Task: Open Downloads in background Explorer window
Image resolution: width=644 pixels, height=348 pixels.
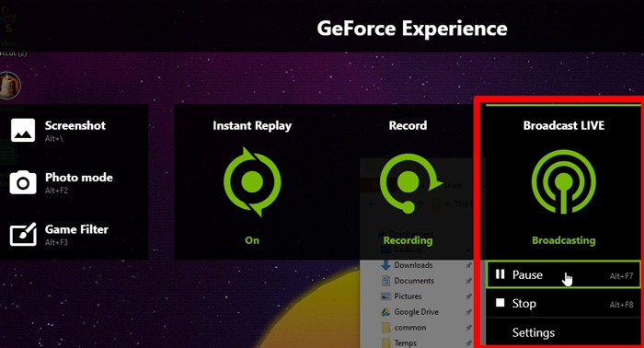Action: (x=413, y=265)
